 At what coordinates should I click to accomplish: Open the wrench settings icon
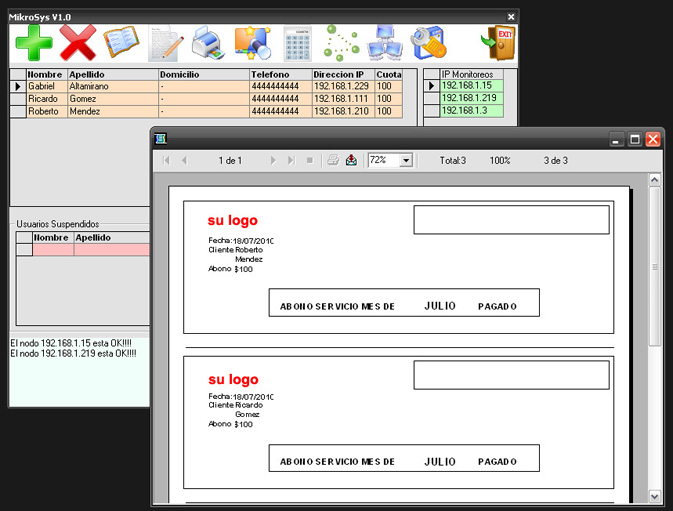428,43
